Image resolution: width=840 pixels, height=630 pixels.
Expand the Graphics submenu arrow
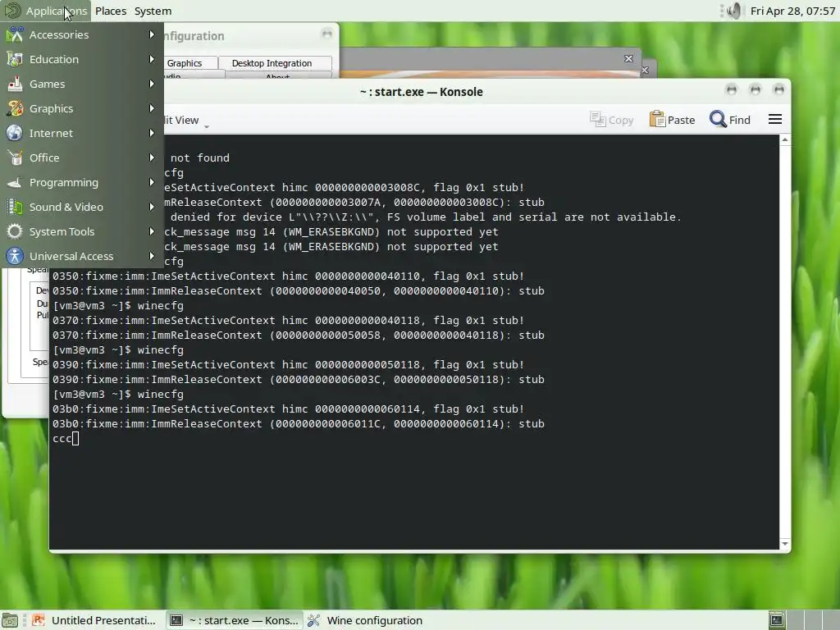pyautogui.click(x=152, y=109)
